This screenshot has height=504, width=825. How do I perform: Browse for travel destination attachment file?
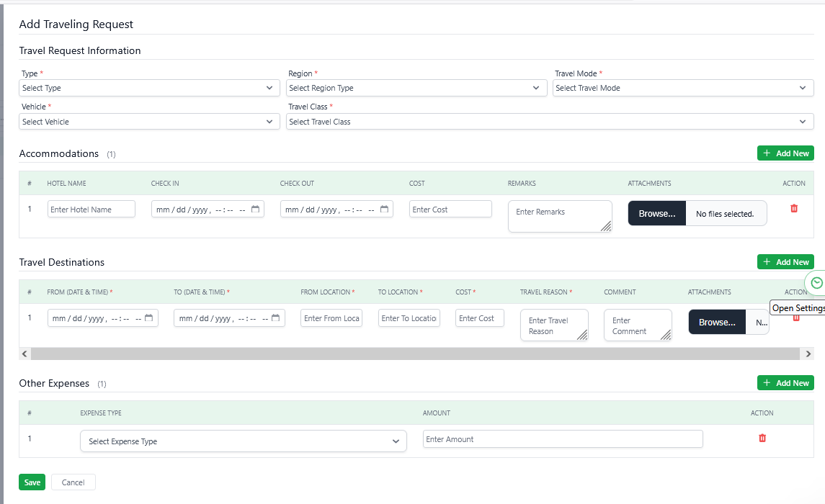tap(717, 322)
